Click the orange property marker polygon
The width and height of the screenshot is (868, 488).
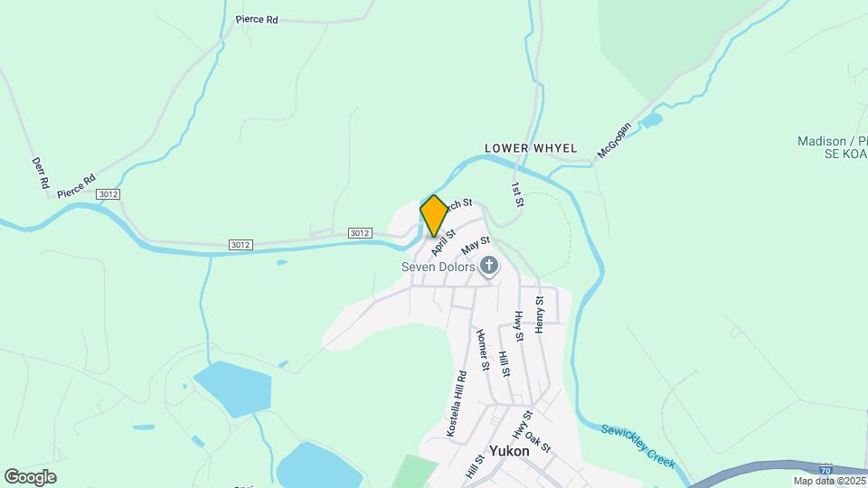433,215
